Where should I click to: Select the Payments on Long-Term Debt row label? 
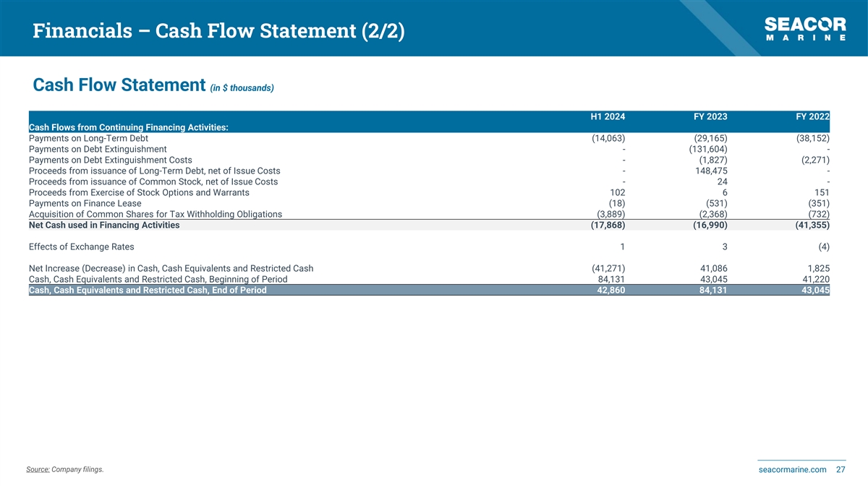click(88, 138)
